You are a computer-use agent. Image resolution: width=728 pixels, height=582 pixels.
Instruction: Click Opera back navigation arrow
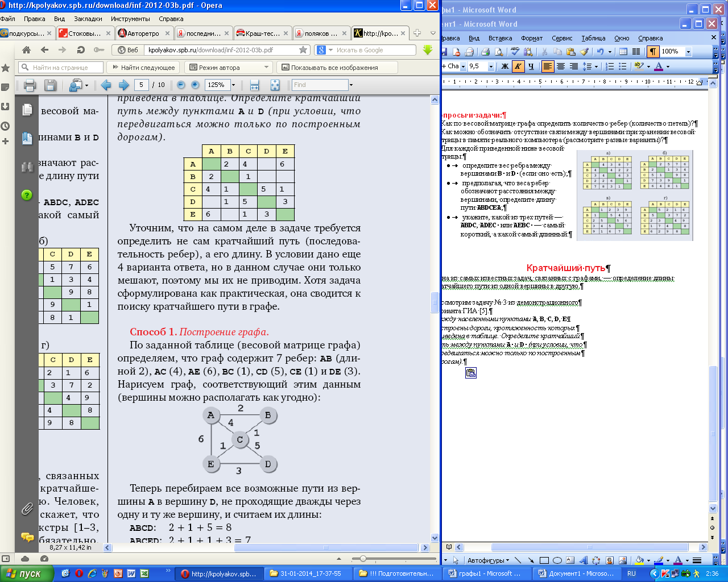pos(45,50)
